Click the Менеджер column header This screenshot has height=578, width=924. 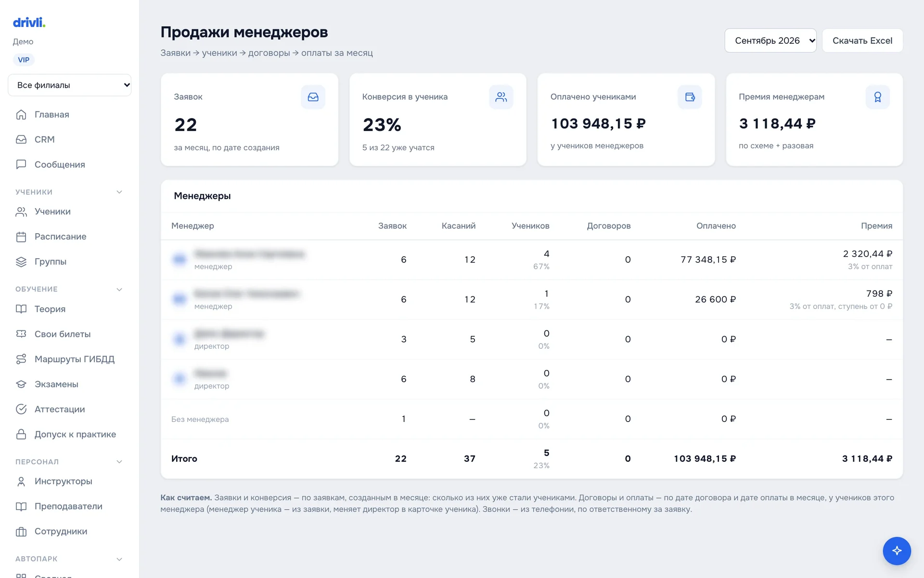tap(192, 226)
